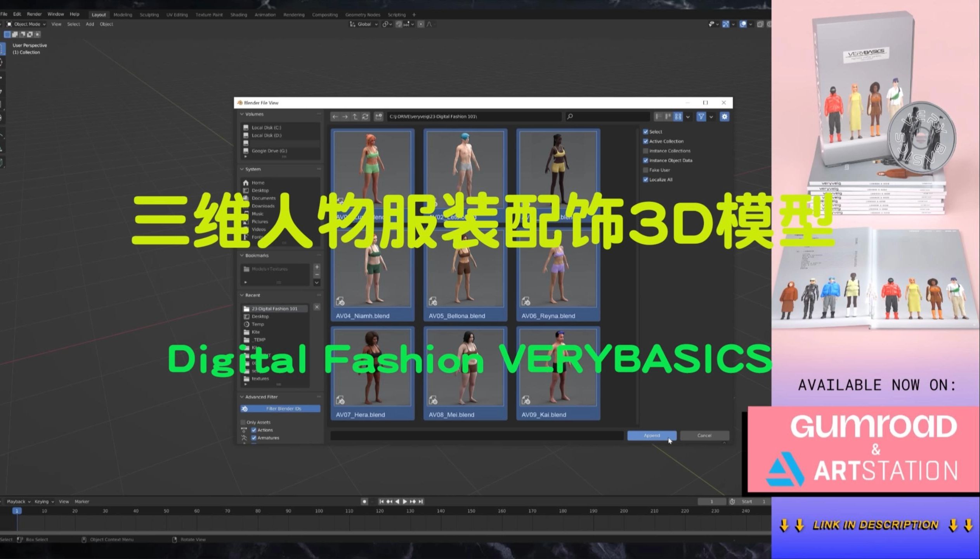Select the set-new box select mode icon
The width and height of the screenshot is (980, 559).
tap(7, 35)
